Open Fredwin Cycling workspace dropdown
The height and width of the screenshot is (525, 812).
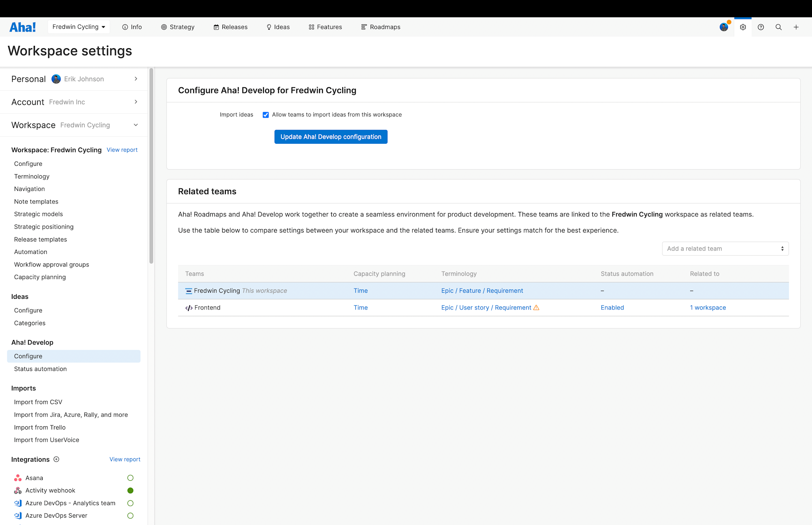(x=79, y=27)
